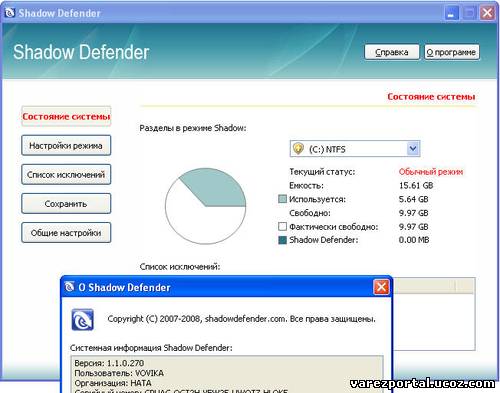Open the Настройки режима section

tap(66, 145)
